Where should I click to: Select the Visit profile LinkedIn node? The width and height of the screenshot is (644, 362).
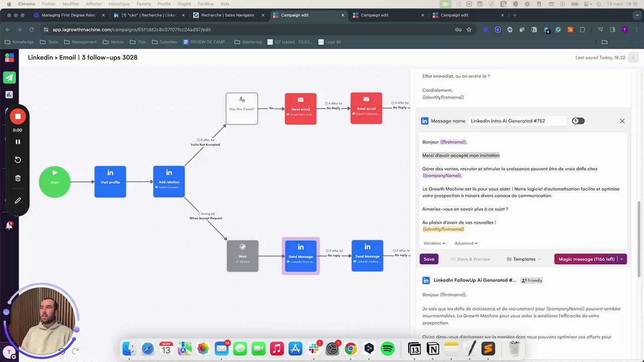(x=110, y=182)
